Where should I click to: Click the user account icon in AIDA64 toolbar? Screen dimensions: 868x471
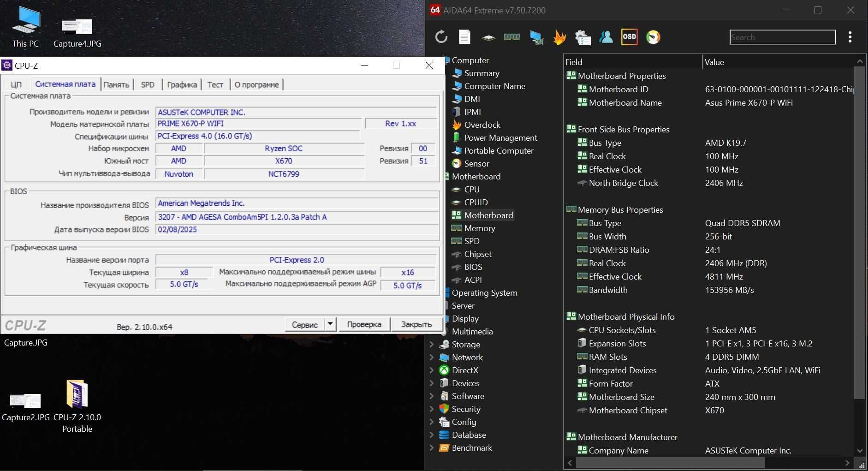click(x=606, y=37)
